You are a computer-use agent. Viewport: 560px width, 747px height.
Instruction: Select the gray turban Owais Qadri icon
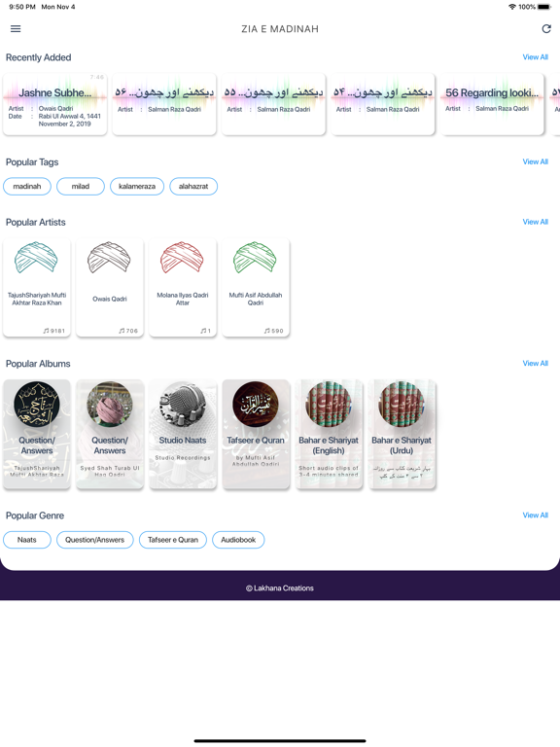point(109,257)
